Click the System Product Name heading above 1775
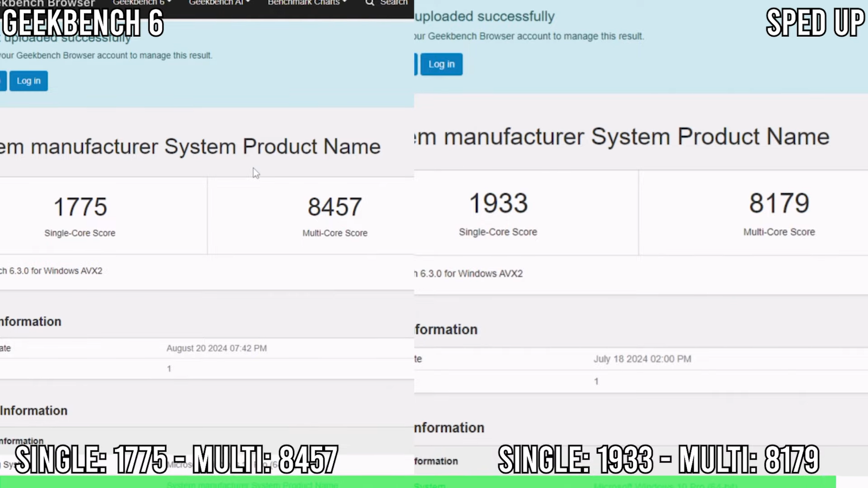This screenshot has height=488, width=868. pos(190,146)
